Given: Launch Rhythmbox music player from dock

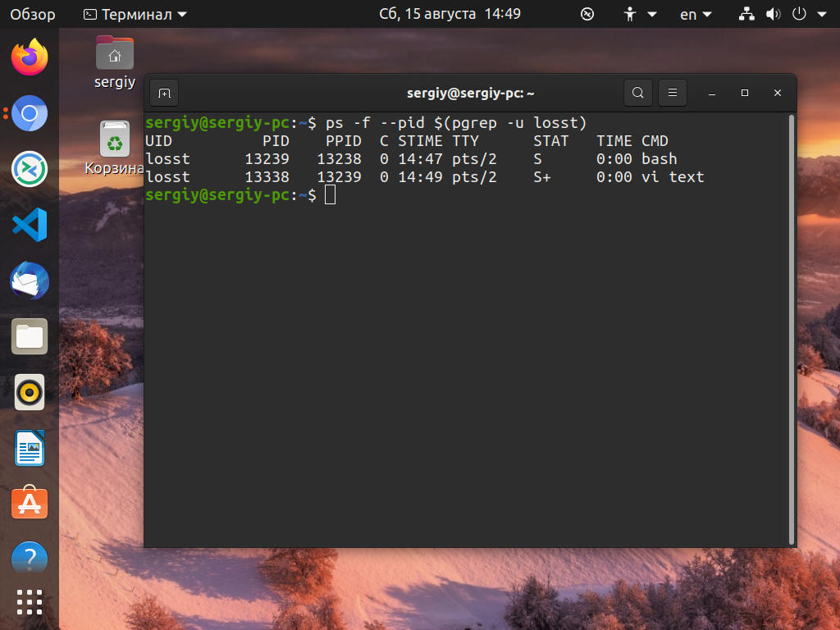Looking at the screenshot, I should [x=30, y=392].
